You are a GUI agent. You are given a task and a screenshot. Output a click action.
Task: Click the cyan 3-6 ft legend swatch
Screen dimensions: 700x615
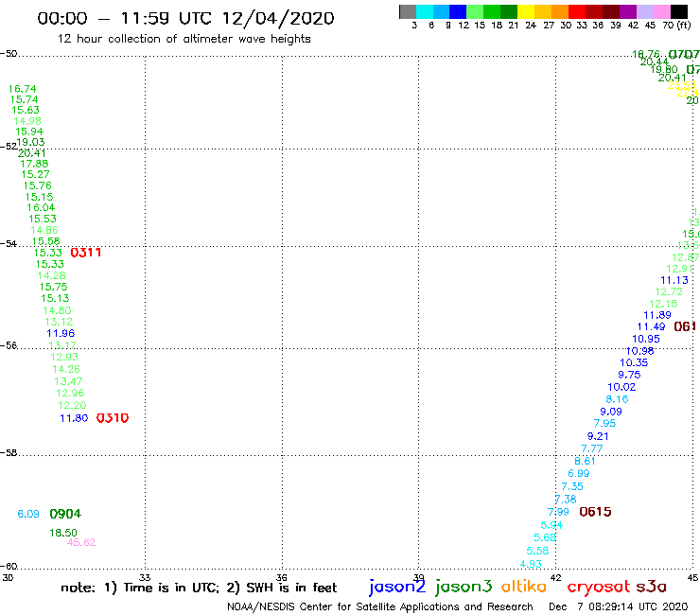pyautogui.click(x=425, y=11)
